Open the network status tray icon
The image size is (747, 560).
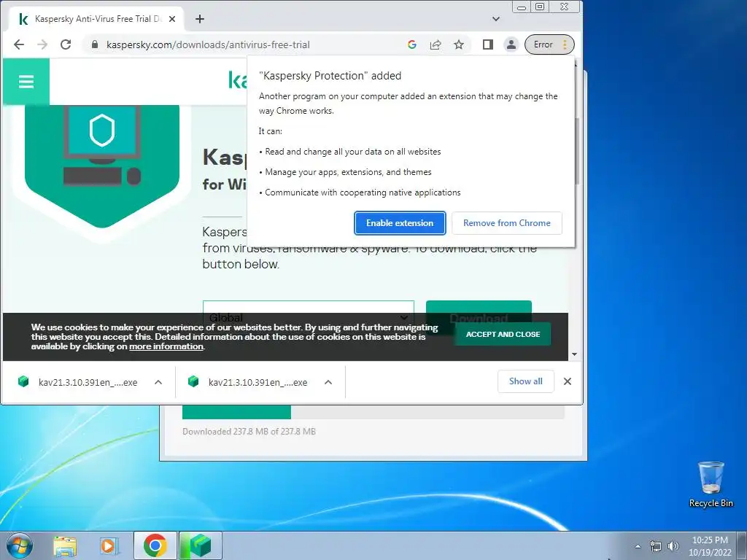(656, 546)
